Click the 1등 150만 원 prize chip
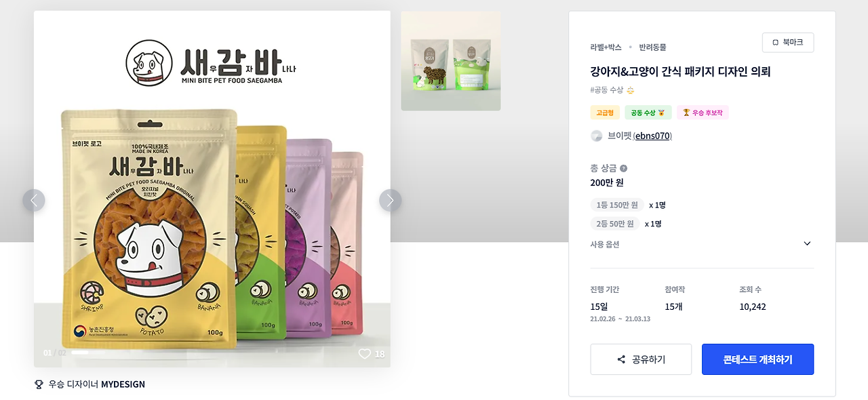This screenshot has width=868, height=400. [617, 205]
